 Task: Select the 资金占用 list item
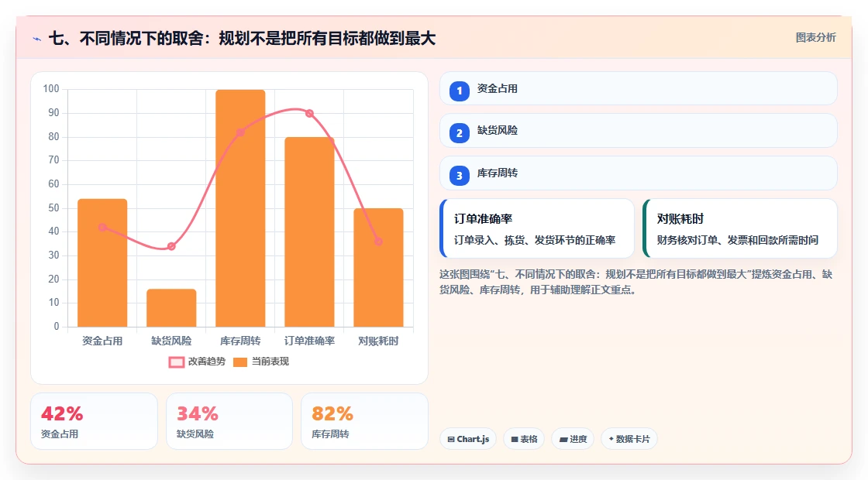point(639,88)
